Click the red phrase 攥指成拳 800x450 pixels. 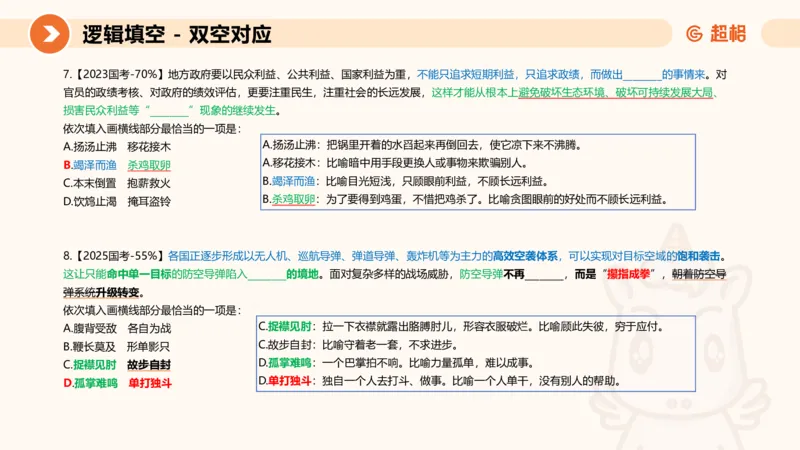pos(628,274)
